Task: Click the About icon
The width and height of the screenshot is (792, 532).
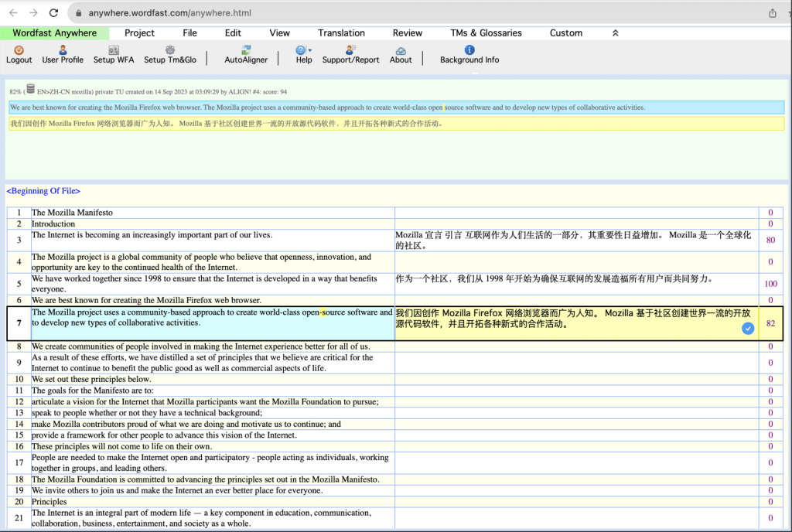Action: 401,50
